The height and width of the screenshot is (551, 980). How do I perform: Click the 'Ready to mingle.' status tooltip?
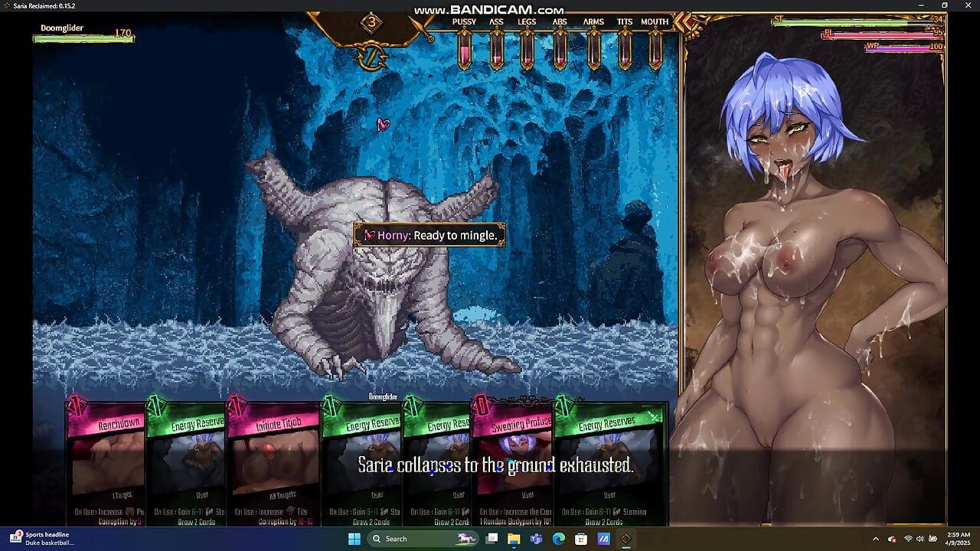coord(429,235)
